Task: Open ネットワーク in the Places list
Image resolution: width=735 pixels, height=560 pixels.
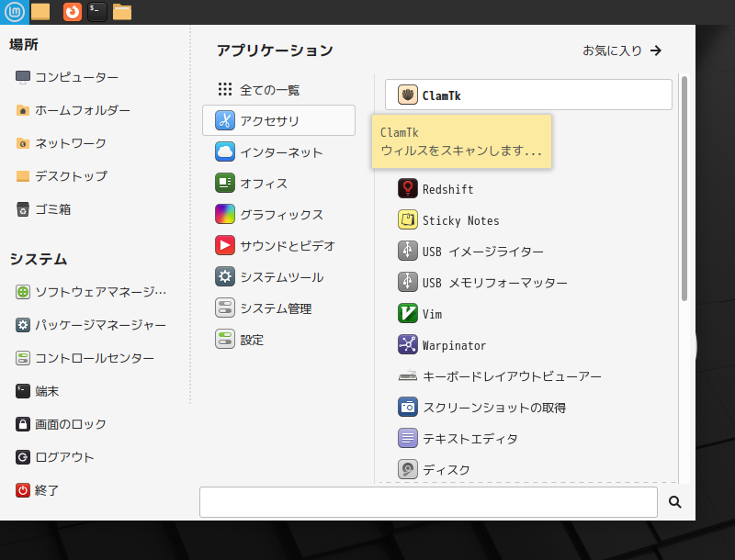Action: [x=61, y=143]
